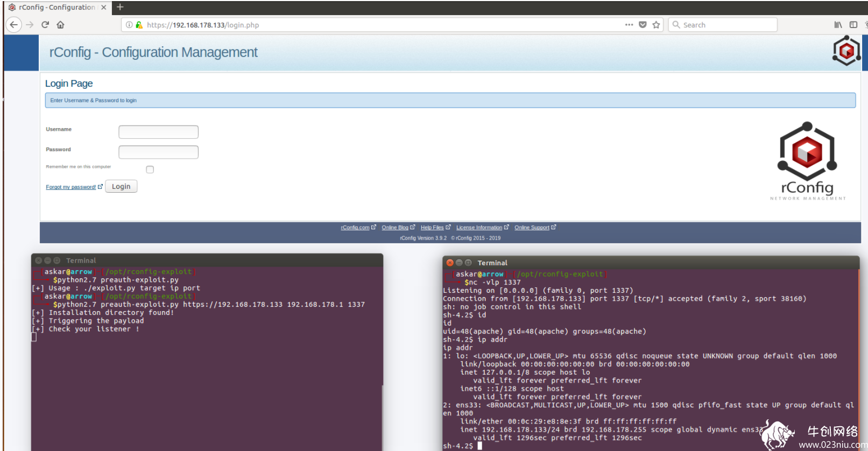Screen dimensions: 868x451
Task: Select the rConfig - Configuration tab
Action: point(57,8)
